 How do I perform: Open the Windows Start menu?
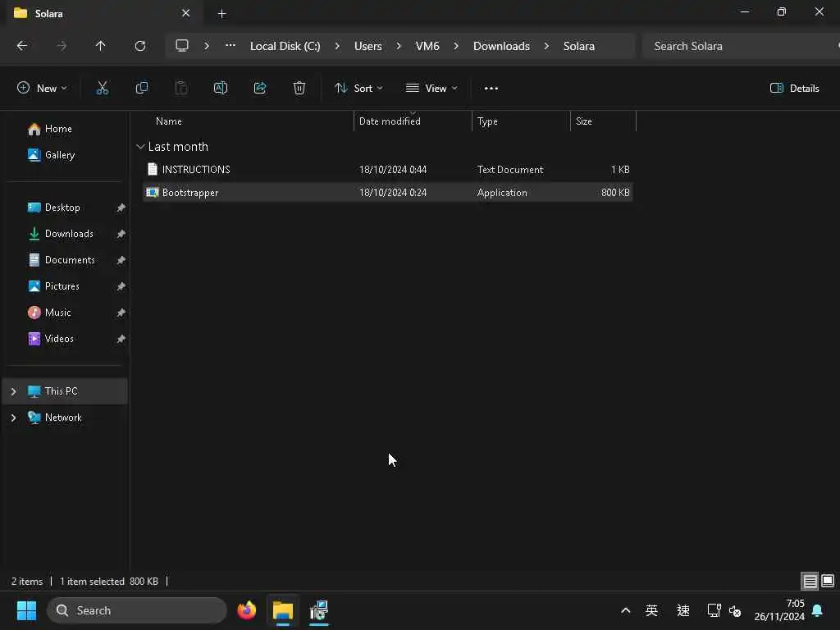(x=26, y=610)
